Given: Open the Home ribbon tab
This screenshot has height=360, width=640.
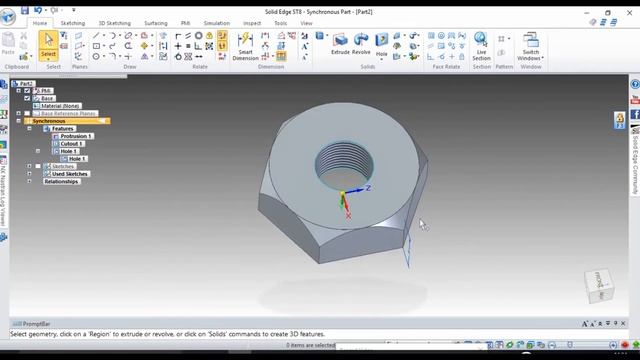Looking at the screenshot, I should pos(40,23).
